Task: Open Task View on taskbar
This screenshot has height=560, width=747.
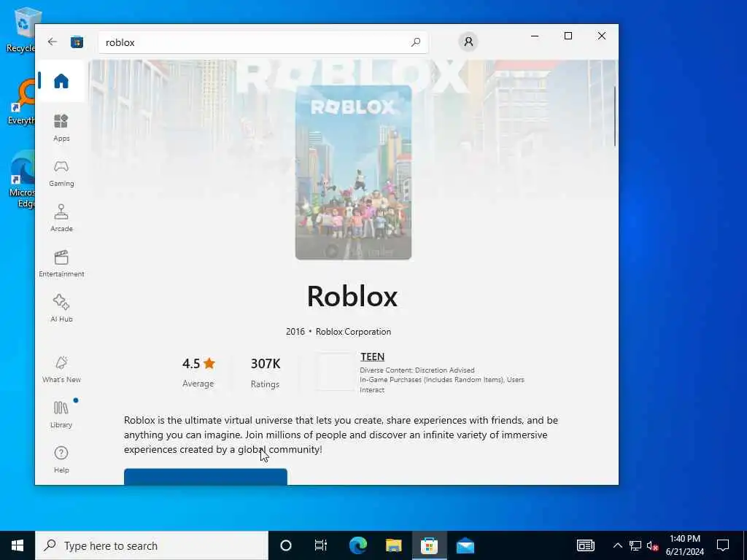Action: (x=321, y=545)
